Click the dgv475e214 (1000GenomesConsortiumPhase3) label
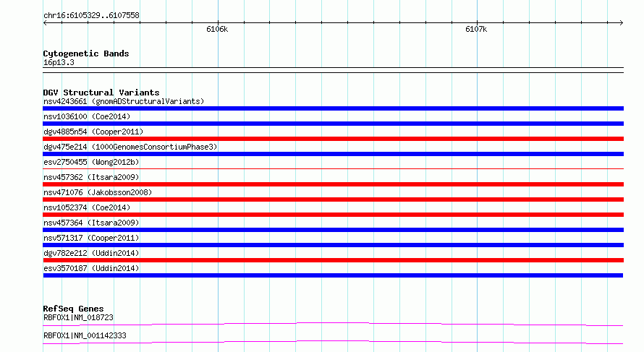The image size is (644, 352). (130, 147)
